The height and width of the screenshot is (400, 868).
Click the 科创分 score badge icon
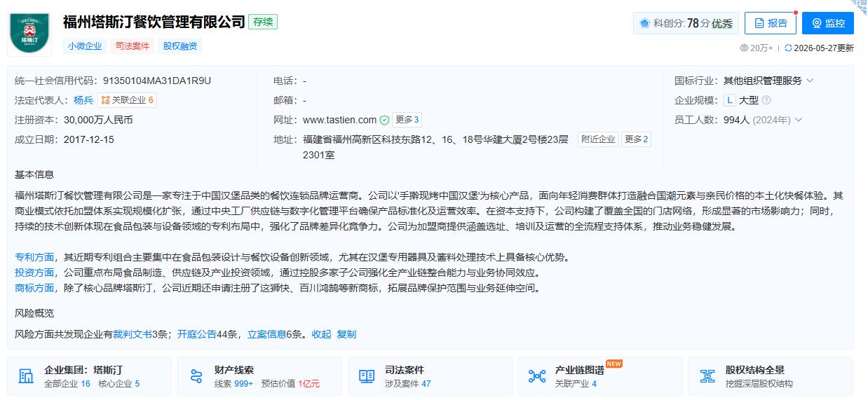pos(644,23)
